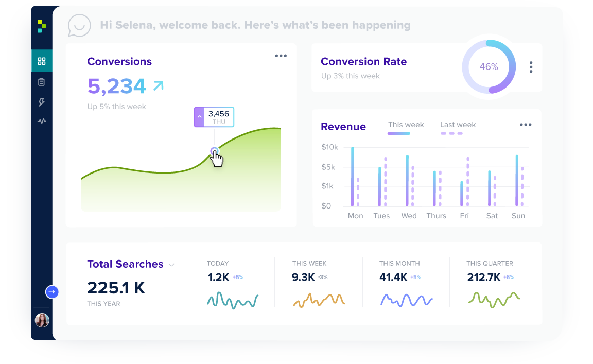Image resolution: width=593 pixels, height=364 pixels.
Task: Open the Conversion Rate vertical dots menu
Action: pos(531,67)
